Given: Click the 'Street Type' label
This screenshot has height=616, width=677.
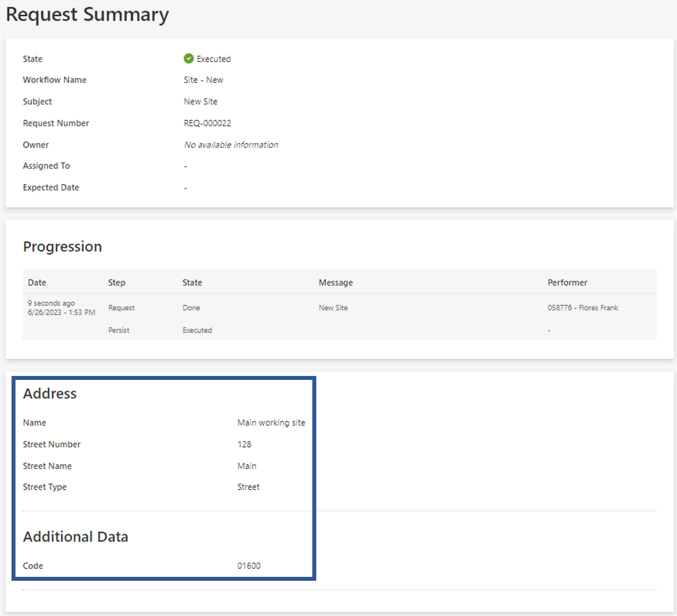Looking at the screenshot, I should click(x=45, y=487).
